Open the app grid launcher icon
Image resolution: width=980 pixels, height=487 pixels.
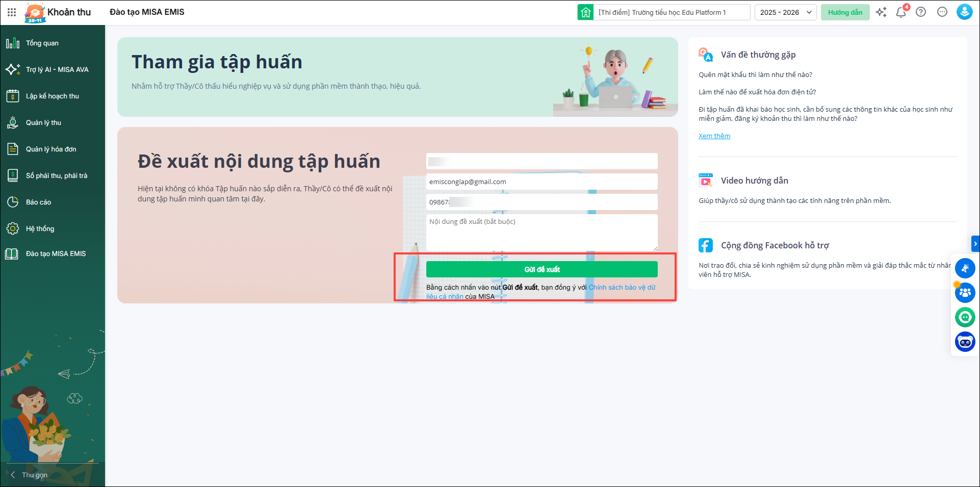(x=12, y=12)
